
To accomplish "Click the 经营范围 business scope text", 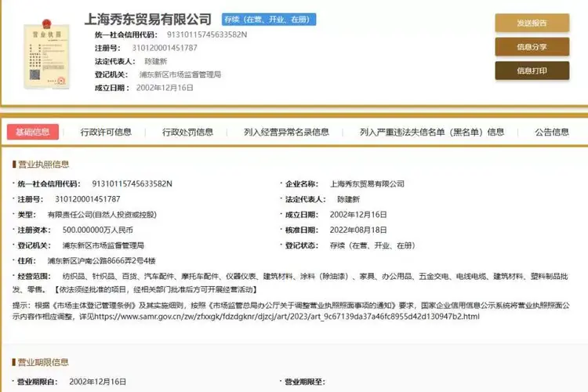I will (290, 283).
